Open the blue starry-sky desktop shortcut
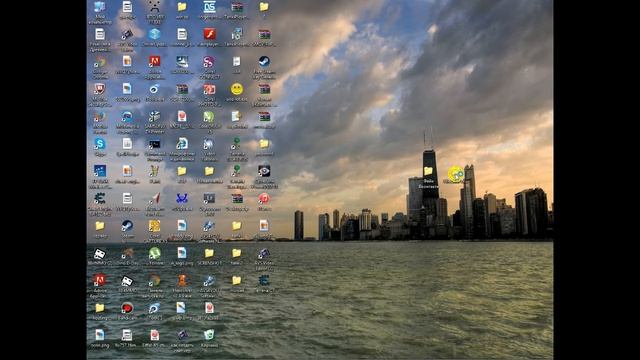Viewport: 640px width, 360px height. pyautogui.click(x=100, y=171)
